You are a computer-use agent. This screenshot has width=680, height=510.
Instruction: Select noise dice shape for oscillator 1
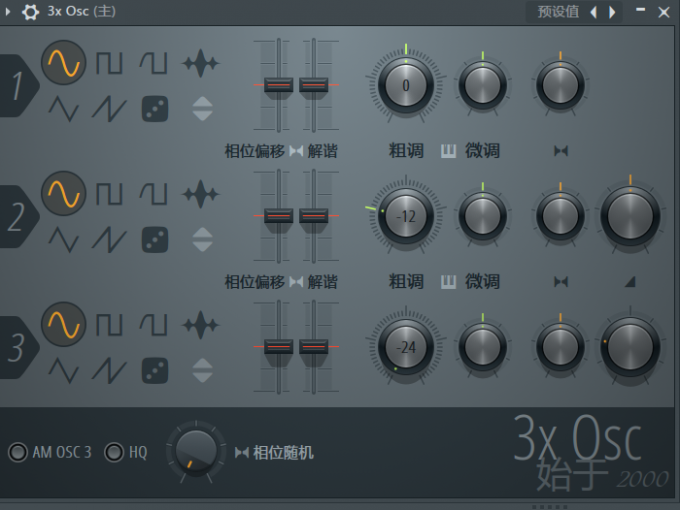tap(155, 108)
